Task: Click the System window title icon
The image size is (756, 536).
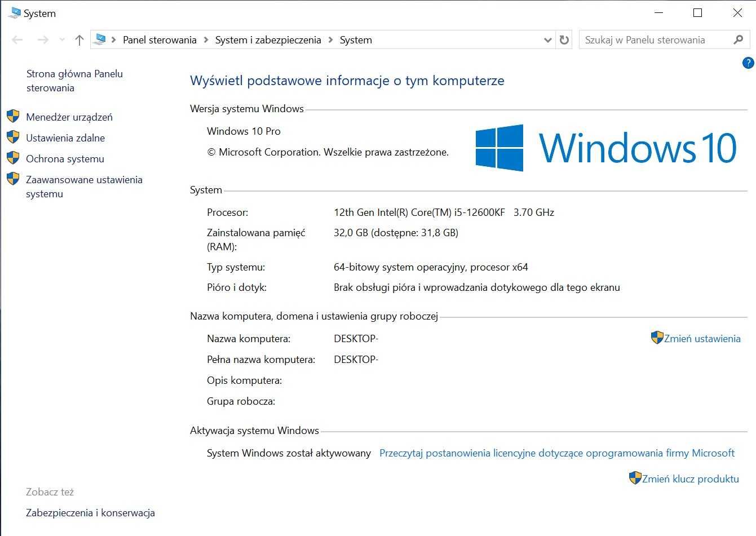Action: point(14,13)
